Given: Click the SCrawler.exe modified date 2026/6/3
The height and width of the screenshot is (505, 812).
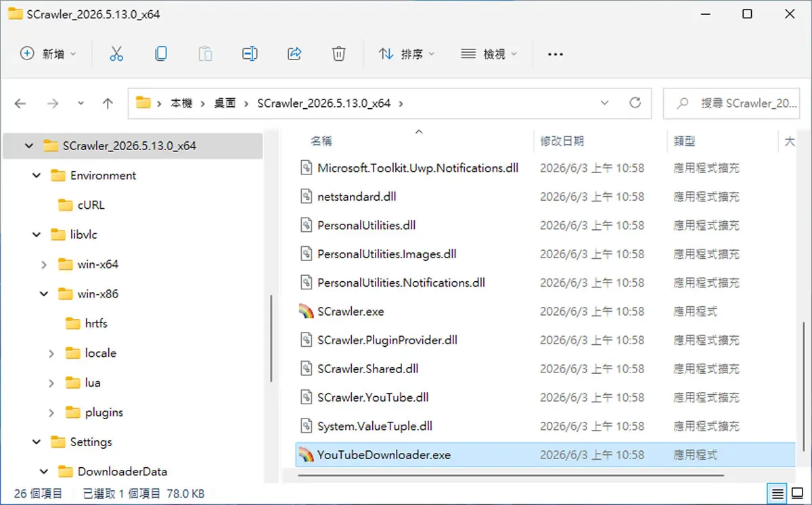Looking at the screenshot, I should pos(592,312).
